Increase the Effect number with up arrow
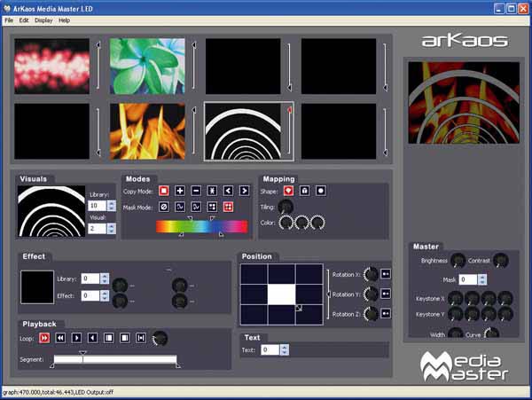This screenshot has width=532, height=400. 105,294
